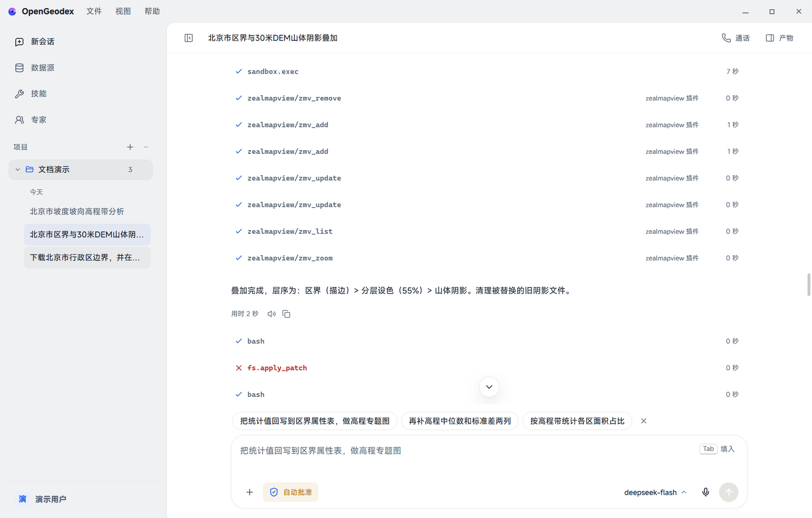
Task: Open the 专家 experts page
Action: click(x=30, y=120)
